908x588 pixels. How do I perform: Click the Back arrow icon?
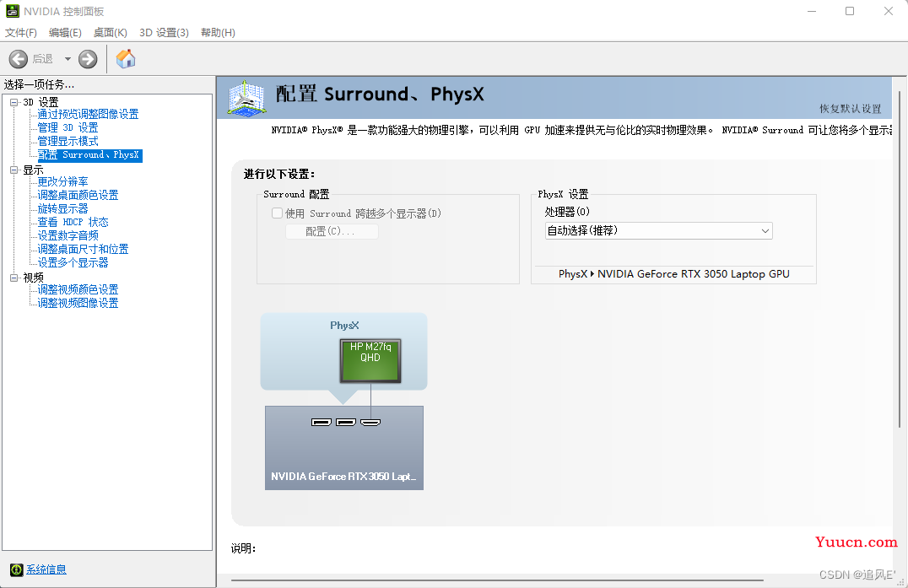(19, 59)
